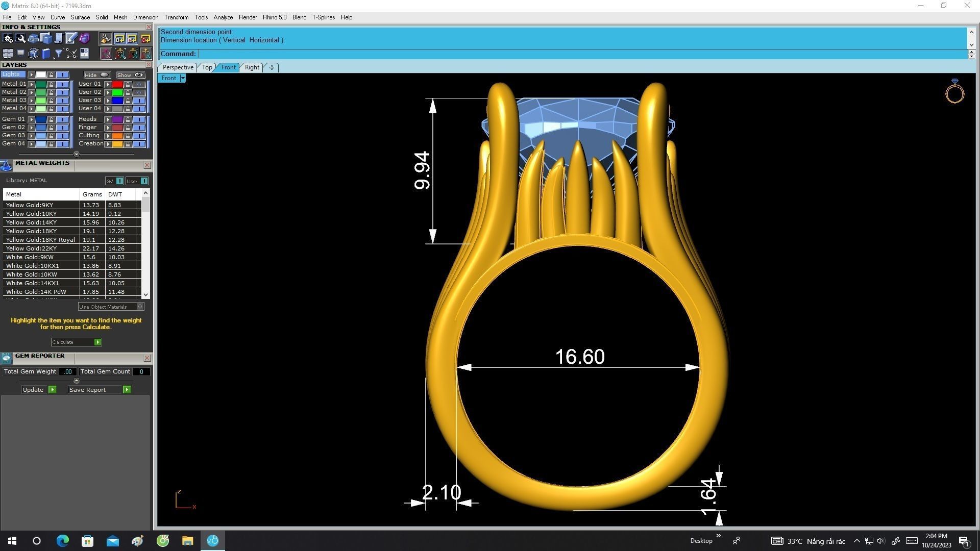The image size is (980, 551).
Task: Click the spotlight cone lights icon
Action: pos(106,38)
